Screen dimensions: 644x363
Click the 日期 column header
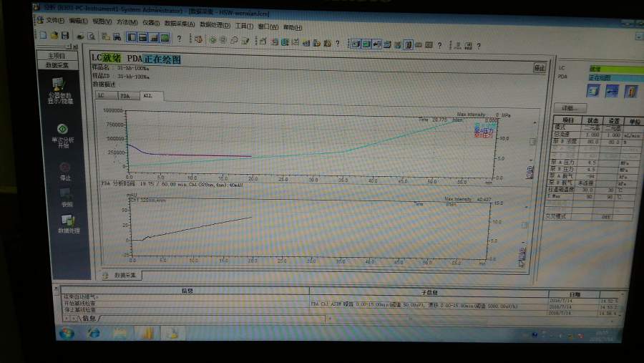pyautogui.click(x=574, y=294)
